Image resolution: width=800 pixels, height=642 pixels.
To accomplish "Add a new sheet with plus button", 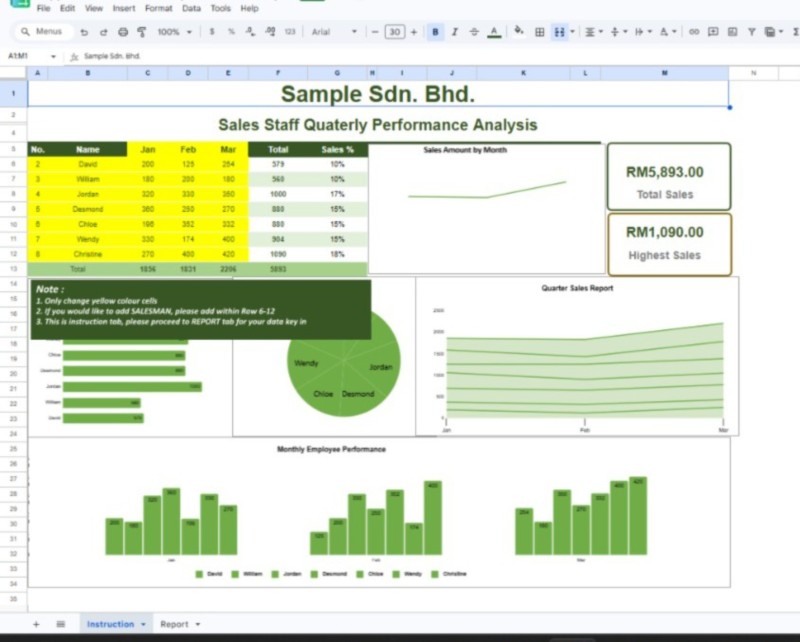I will 36,624.
